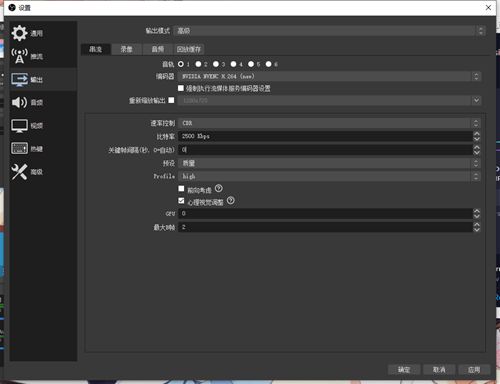Viewport: 500px width, 384px height.
Task: Open the Rate Control dropdown showing CBR
Action: 329,123
